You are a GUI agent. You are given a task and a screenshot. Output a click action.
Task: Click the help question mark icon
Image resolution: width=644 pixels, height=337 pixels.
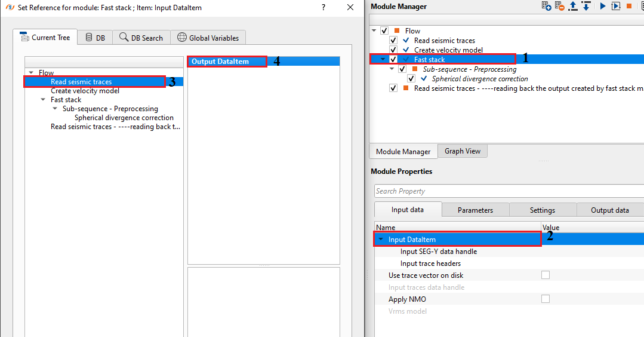tap(323, 7)
